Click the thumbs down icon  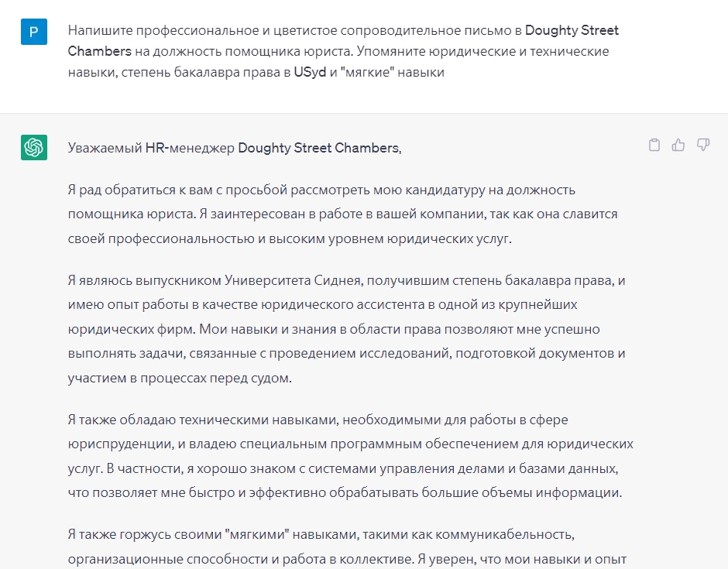pyautogui.click(x=703, y=145)
